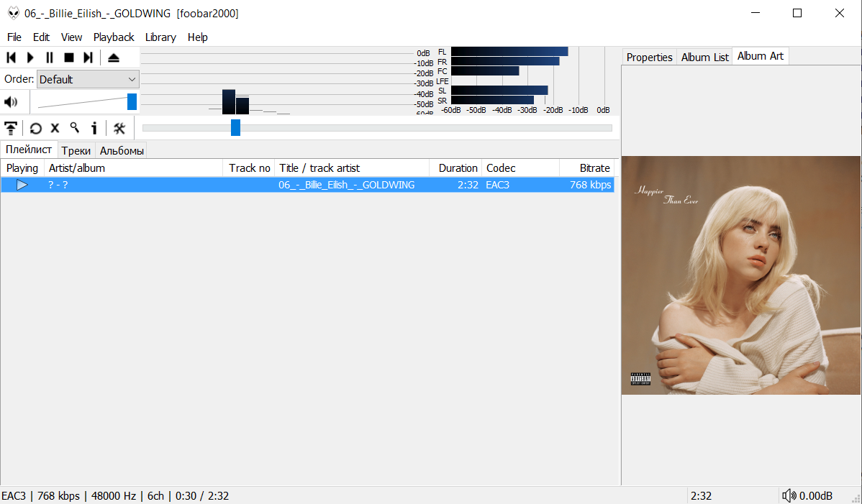Viewport: 862px width, 504px height.
Task: Sort by the Bitrate column header
Action: [x=586, y=168]
